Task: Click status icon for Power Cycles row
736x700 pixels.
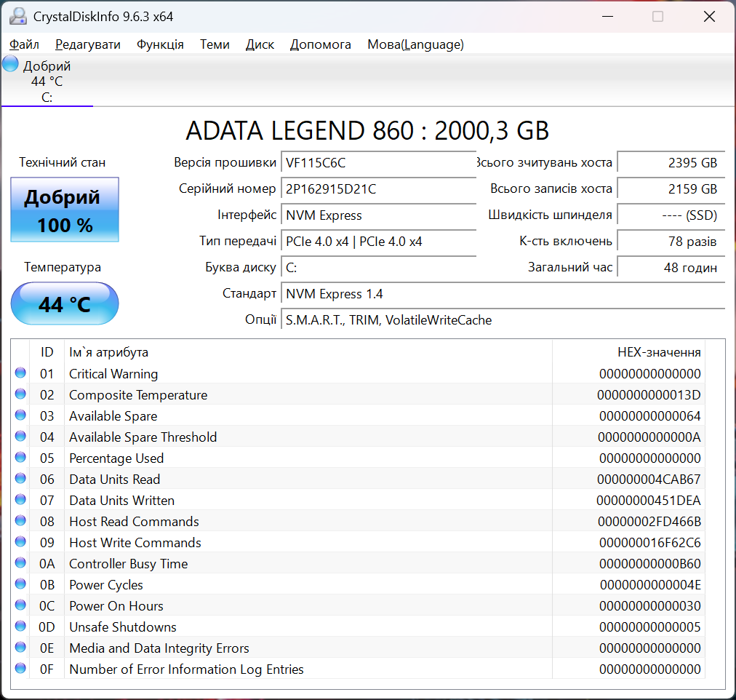Action: 20,584
